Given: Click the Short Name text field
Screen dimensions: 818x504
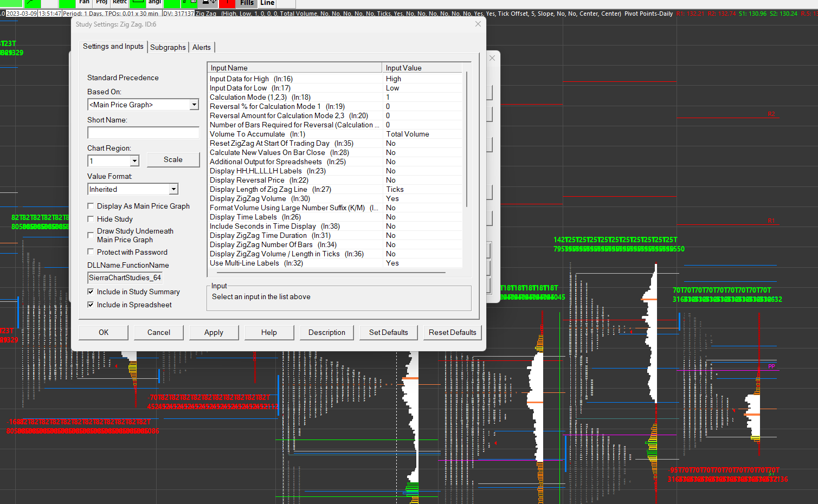Looking at the screenshot, I should (x=143, y=133).
